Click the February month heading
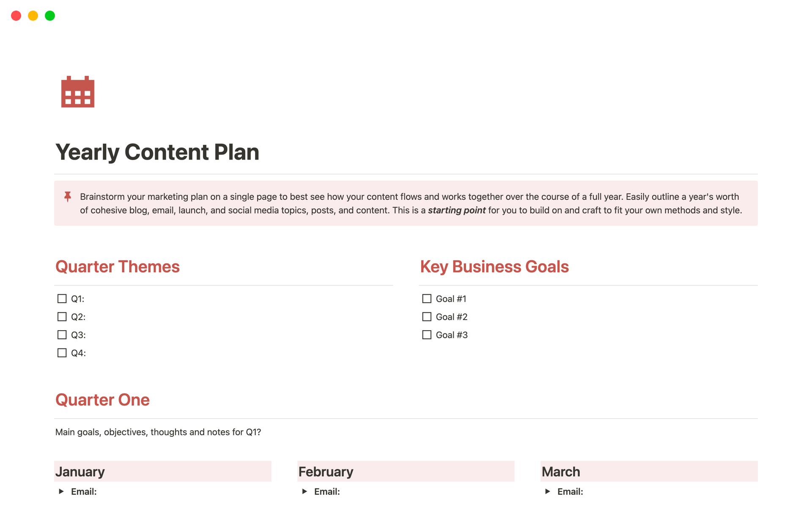The image size is (812, 508). tap(326, 472)
